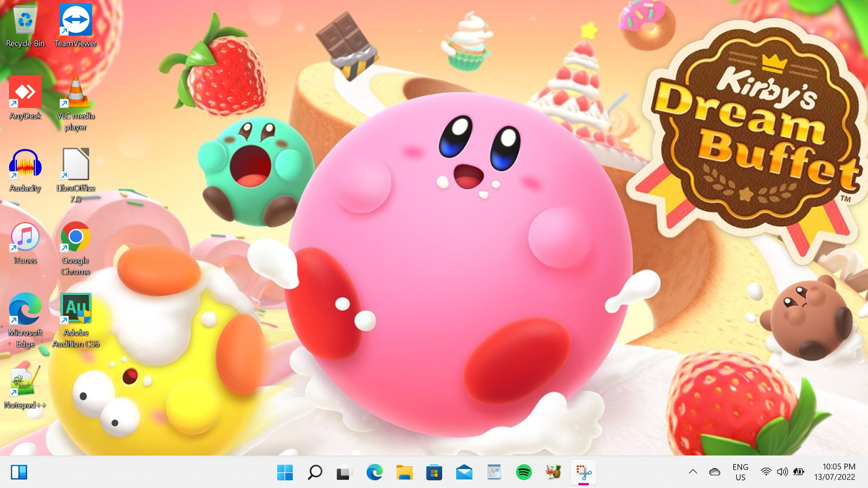This screenshot has height=488, width=868.
Task: Open Wi-Fi network settings in tray
Action: (x=766, y=472)
